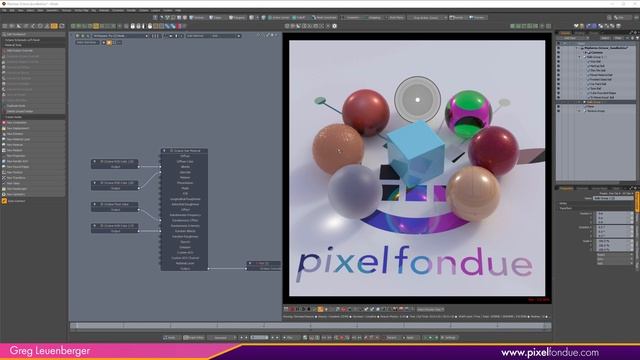Click the Settings button in bottom bar
Screen dimensions: 640x360
tap(450, 338)
